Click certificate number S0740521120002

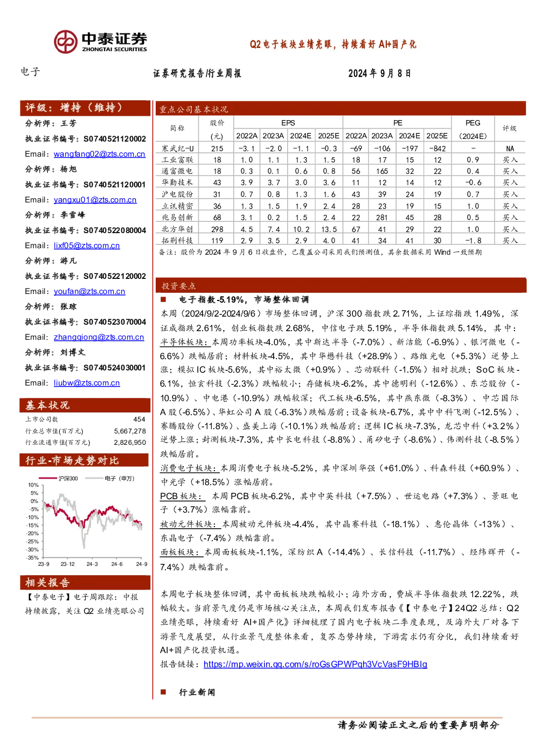click(x=115, y=139)
